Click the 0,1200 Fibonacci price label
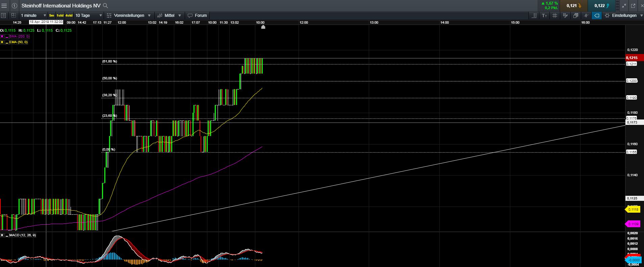Image resolution: width=644 pixels, height=267 pixels. [632, 81]
